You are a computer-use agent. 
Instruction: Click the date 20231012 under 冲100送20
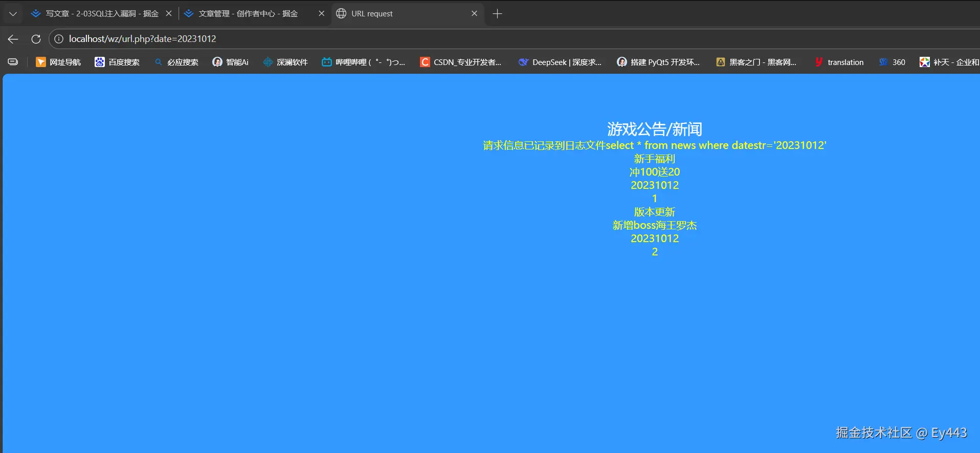(655, 185)
